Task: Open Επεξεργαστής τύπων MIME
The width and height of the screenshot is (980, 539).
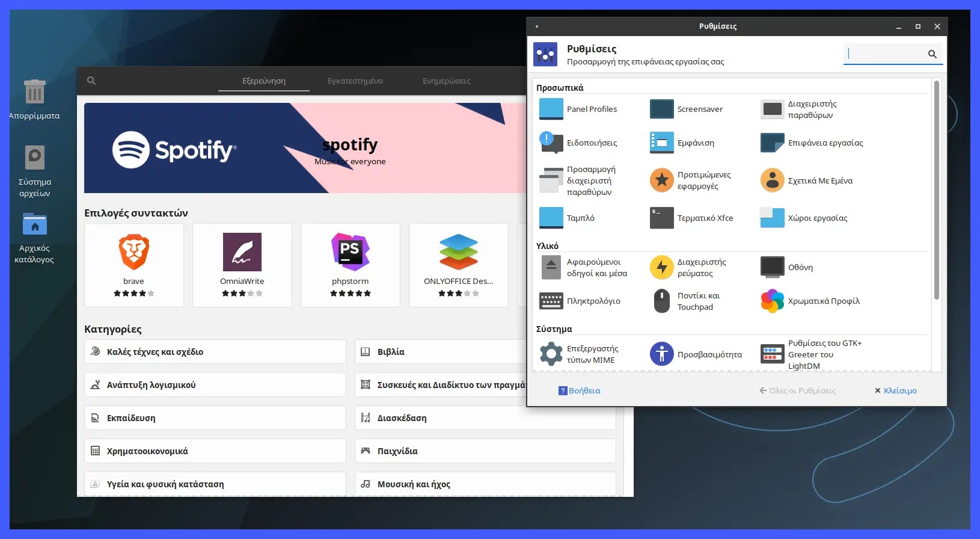Action: (x=579, y=354)
